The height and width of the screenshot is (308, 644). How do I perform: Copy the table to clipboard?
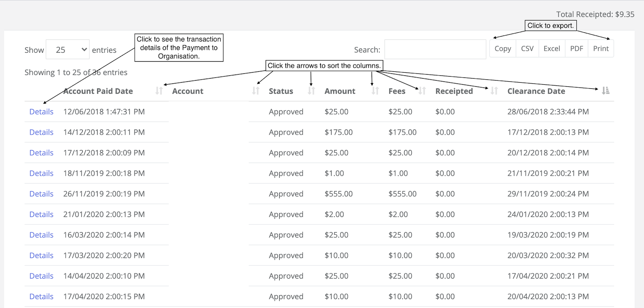tap(503, 49)
